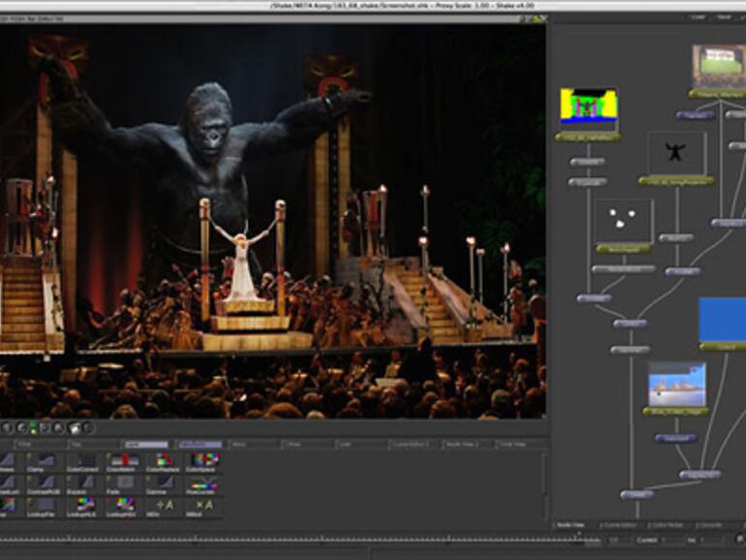Click the sky and clouds image node
Viewport: 746px width, 560px height.
pyautogui.click(x=676, y=384)
